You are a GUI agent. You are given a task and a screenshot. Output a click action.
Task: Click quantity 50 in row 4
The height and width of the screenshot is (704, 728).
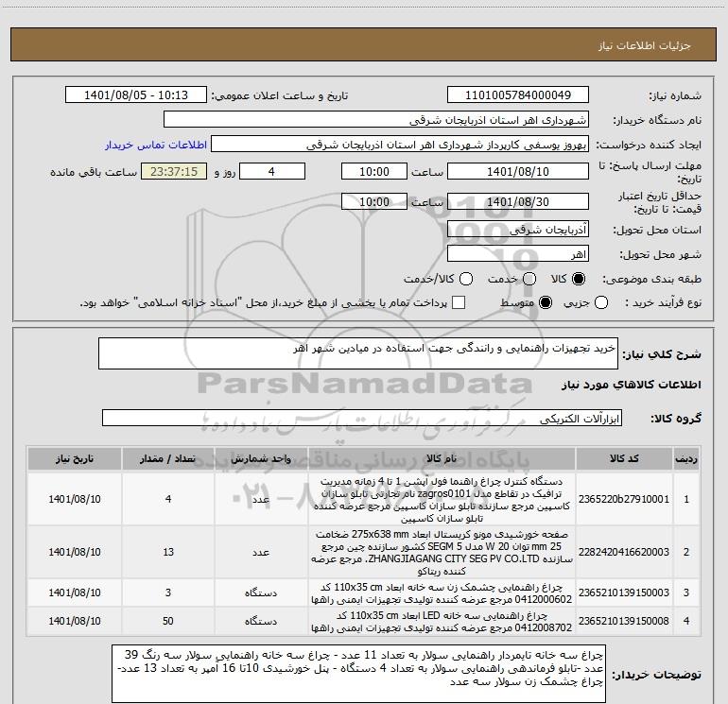(x=168, y=621)
